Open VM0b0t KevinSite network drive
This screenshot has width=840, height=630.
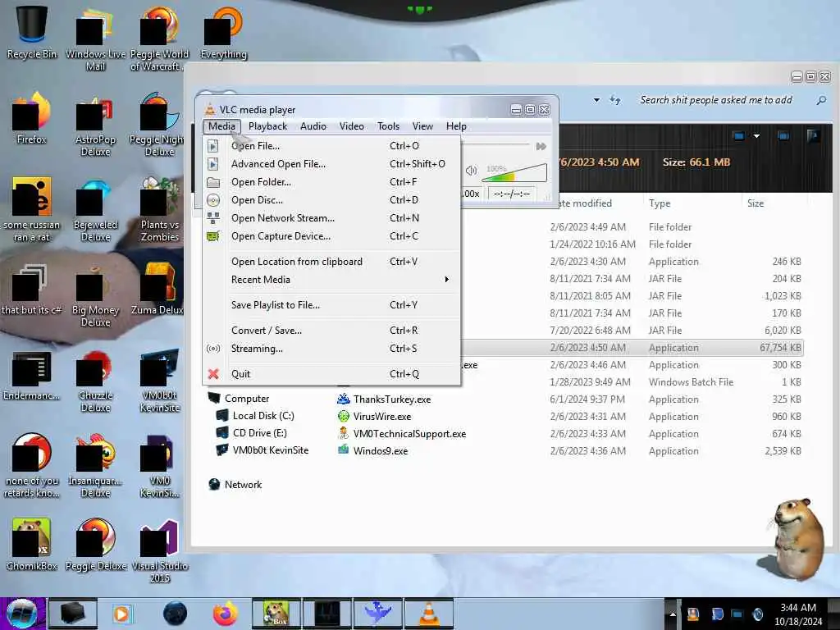(271, 450)
